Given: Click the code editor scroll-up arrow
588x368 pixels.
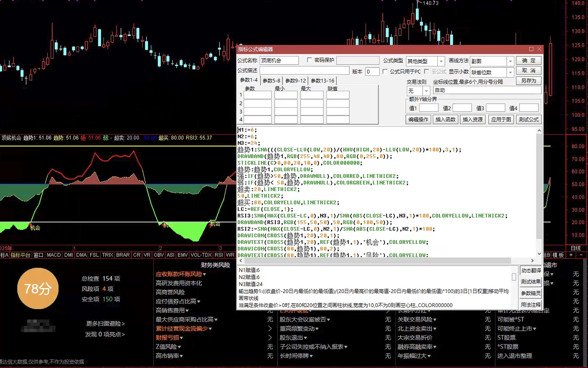Looking at the screenshot, I should tap(539, 130).
